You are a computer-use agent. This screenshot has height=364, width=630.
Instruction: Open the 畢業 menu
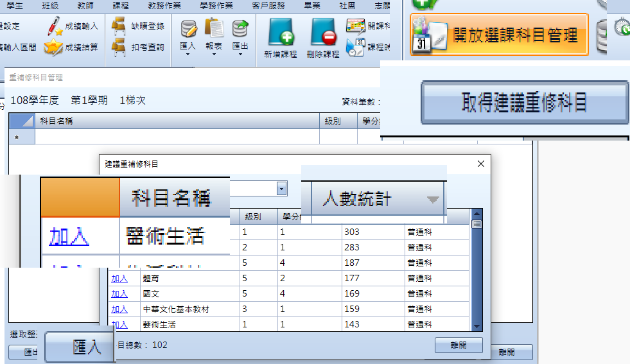pos(312,5)
